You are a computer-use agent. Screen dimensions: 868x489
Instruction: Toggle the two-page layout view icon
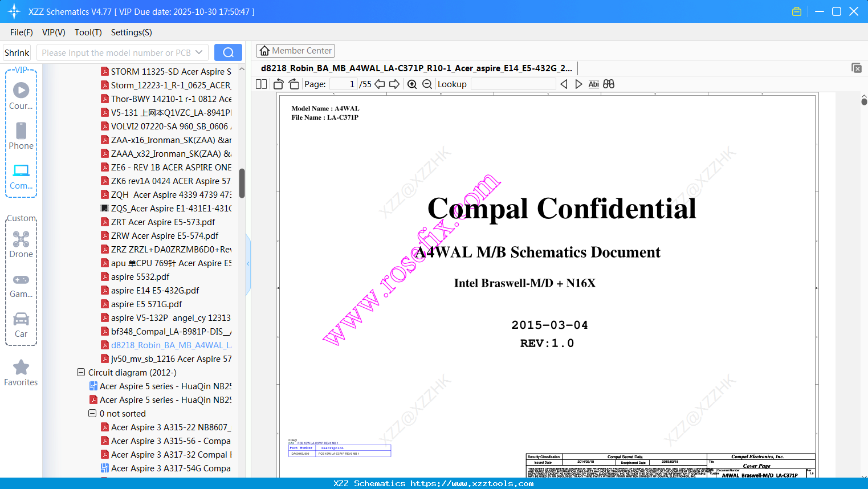point(262,84)
